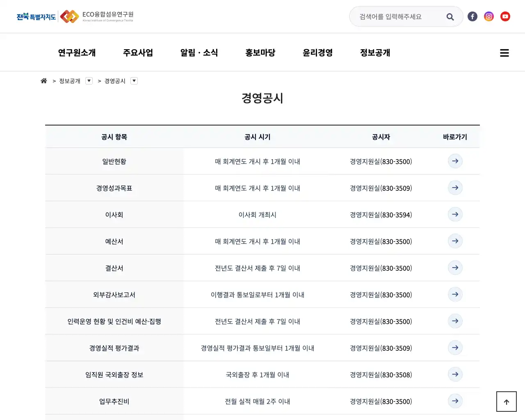The height and width of the screenshot is (420, 525).
Task: Click the 경영공시 breadcrumb link
Action: pyautogui.click(x=115, y=81)
